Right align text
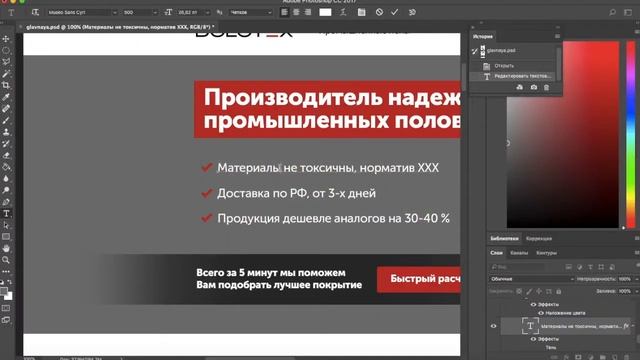 tap(308, 12)
